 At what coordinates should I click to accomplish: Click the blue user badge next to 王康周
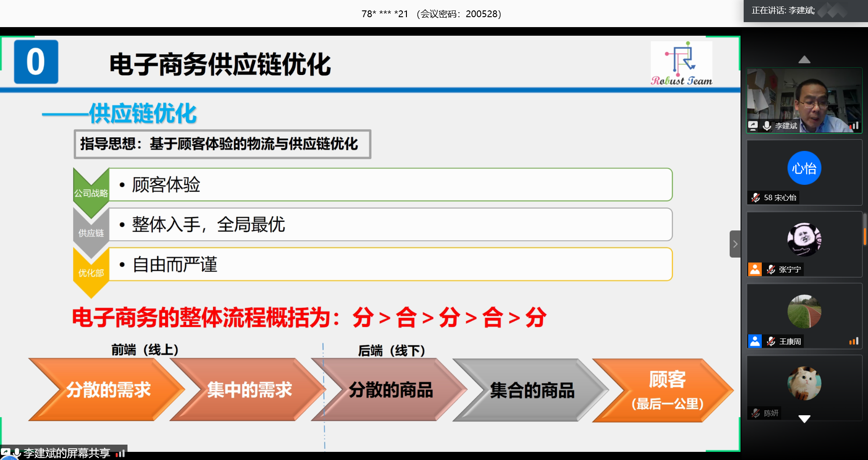755,341
